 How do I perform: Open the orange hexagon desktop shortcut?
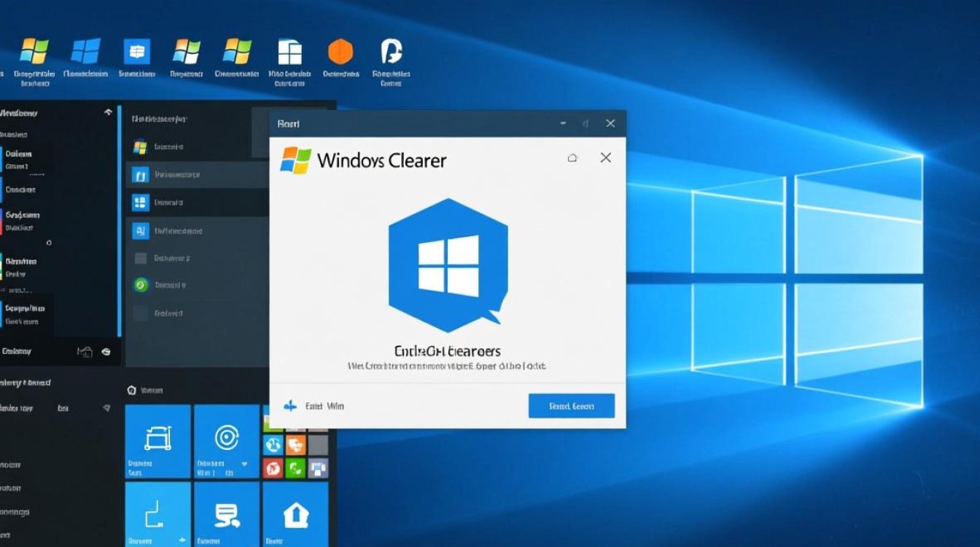340,50
